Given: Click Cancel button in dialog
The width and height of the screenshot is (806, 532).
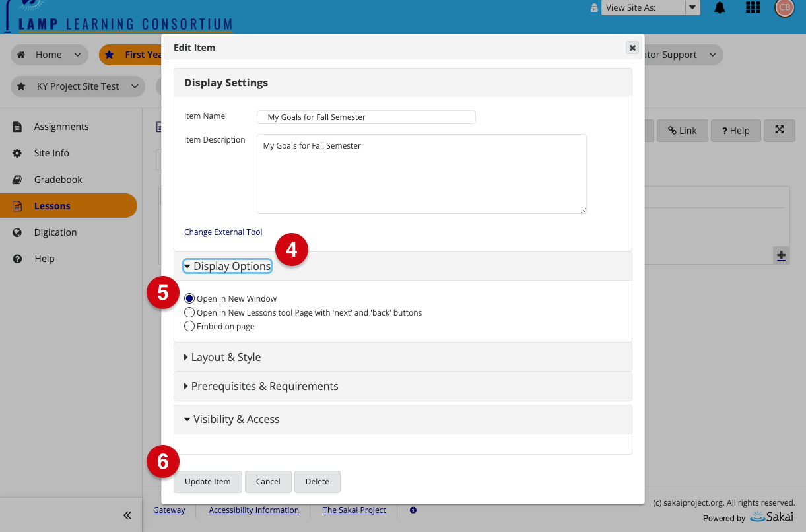Looking at the screenshot, I should point(268,482).
